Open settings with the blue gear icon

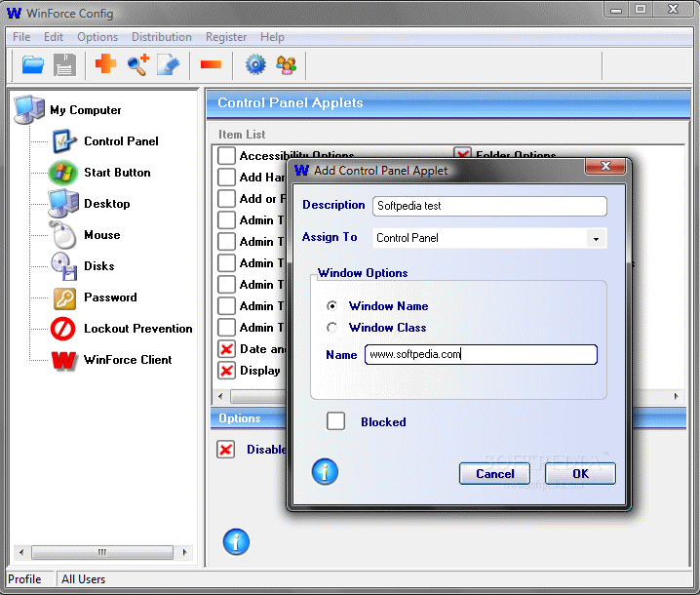pos(255,65)
